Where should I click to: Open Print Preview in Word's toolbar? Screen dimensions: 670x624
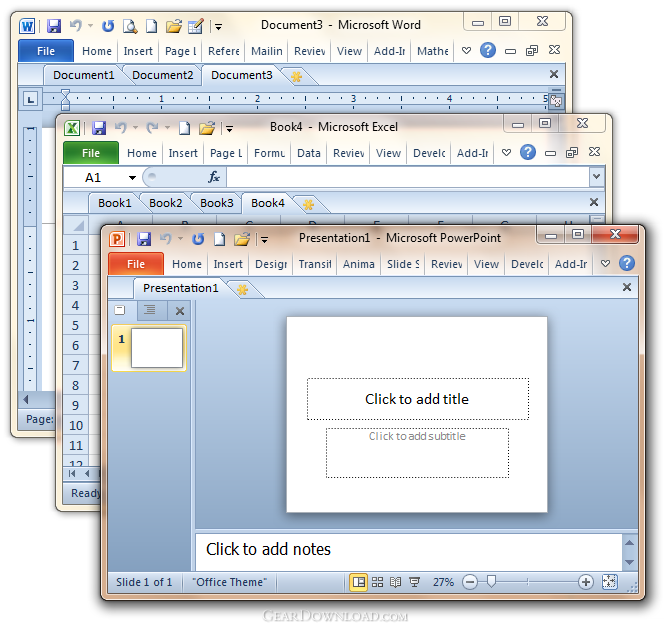pos(130,26)
